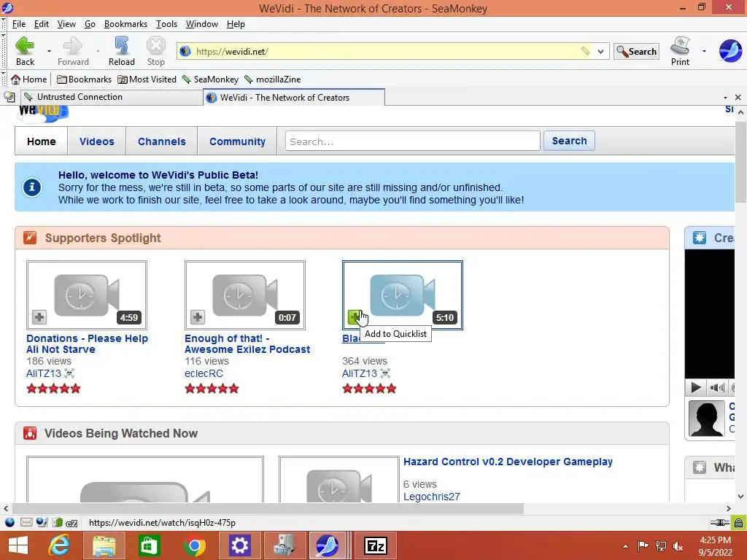Click the volume icon in sidebar player

[x=716, y=387]
